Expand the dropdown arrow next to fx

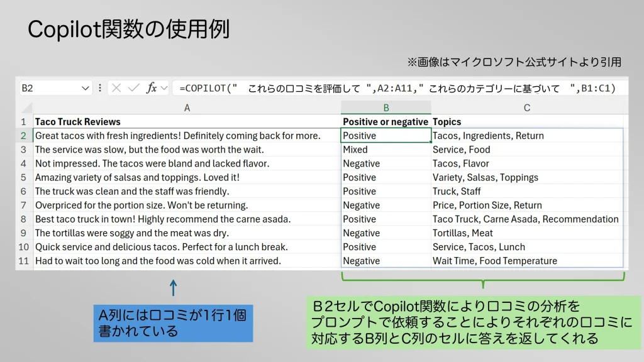pos(164,88)
